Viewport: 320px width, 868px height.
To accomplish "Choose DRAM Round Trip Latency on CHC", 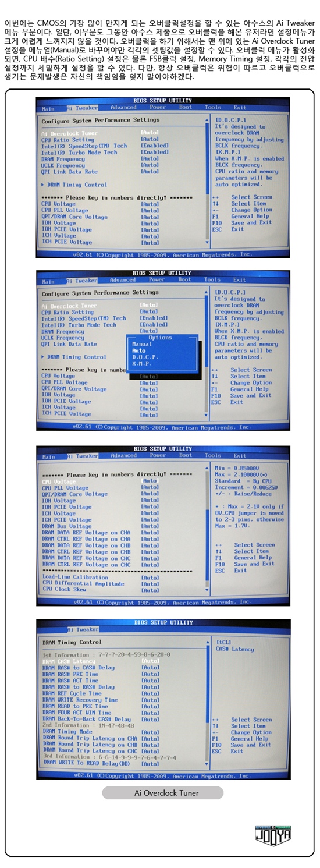I will click(x=100, y=751).
